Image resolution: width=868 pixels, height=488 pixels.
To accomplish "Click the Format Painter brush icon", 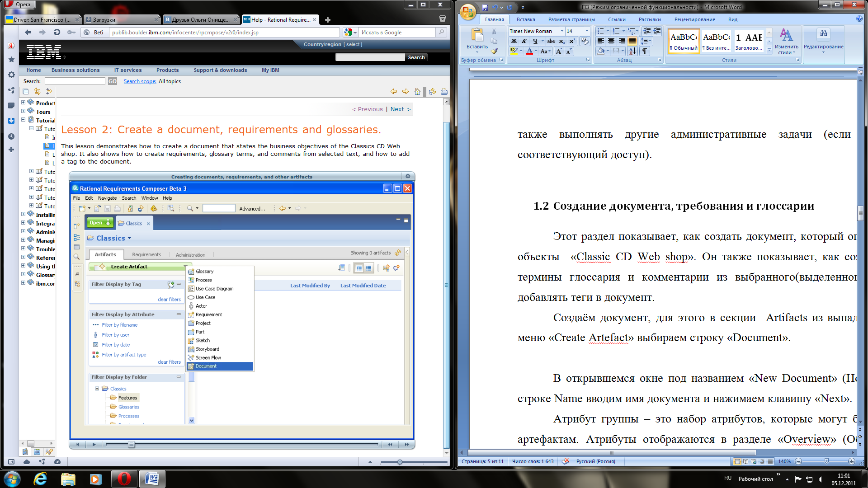I will pyautogui.click(x=494, y=51).
